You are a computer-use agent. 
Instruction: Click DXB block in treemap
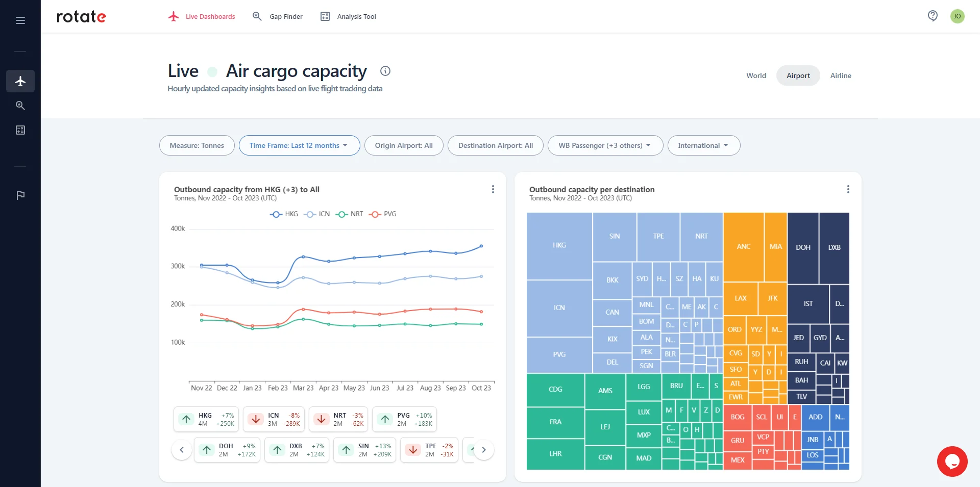[x=835, y=248]
